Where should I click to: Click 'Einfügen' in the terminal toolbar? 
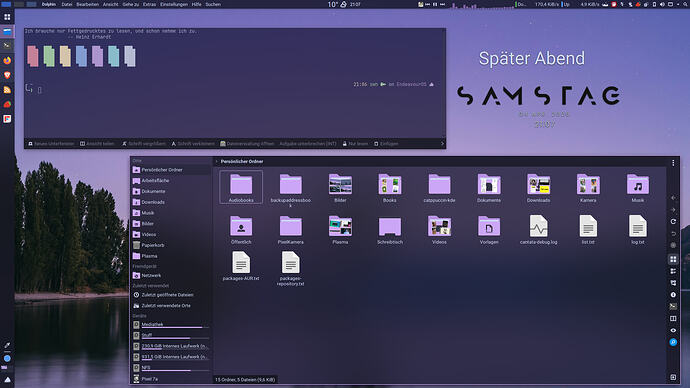click(386, 144)
